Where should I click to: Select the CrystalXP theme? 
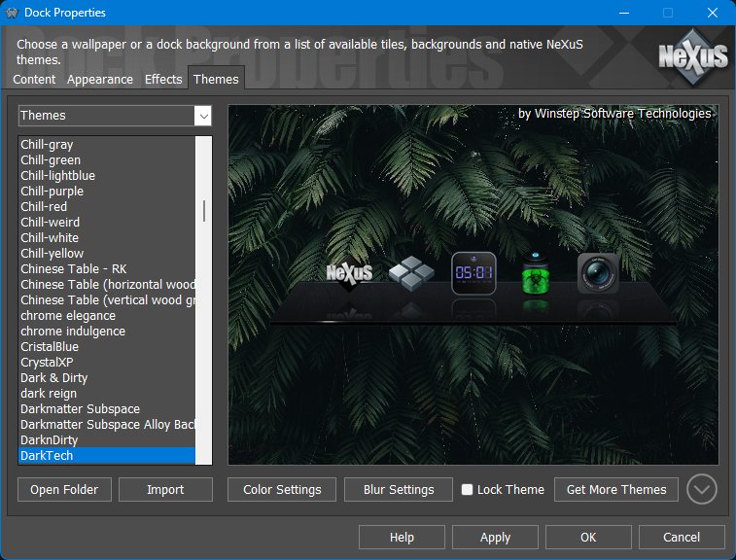(107, 363)
